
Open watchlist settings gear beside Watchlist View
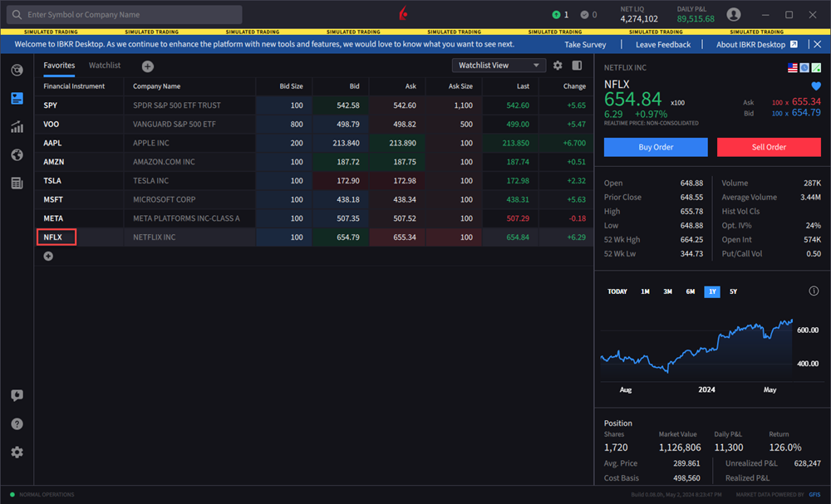coord(558,65)
